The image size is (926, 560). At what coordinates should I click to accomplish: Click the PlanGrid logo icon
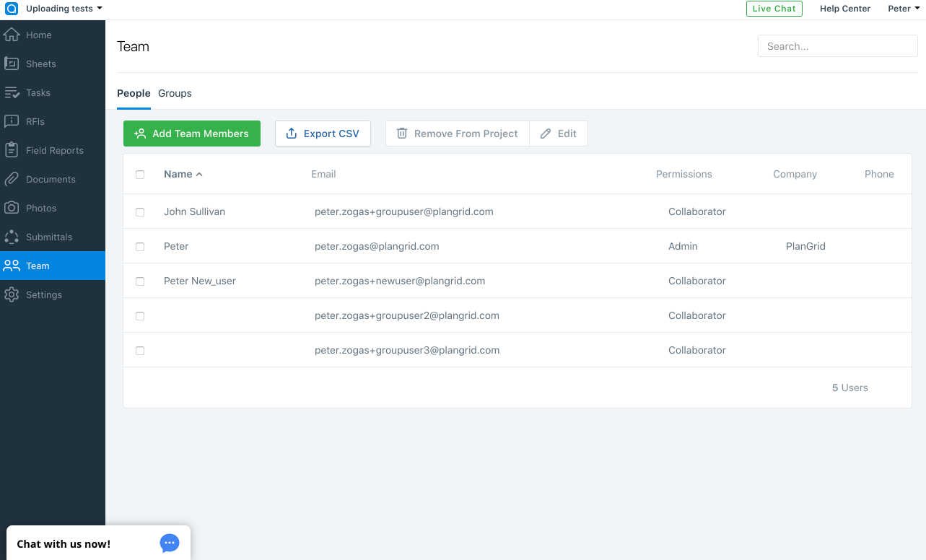[12, 9]
